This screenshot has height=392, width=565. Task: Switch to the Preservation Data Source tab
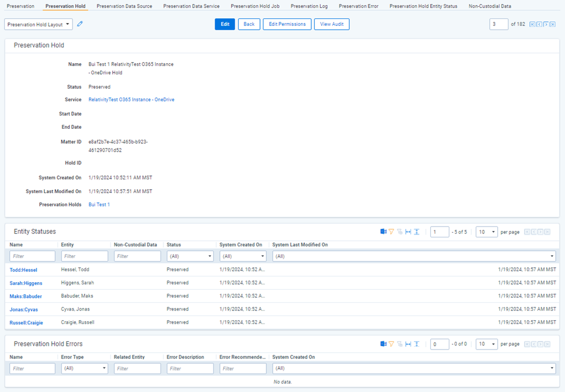click(x=124, y=6)
